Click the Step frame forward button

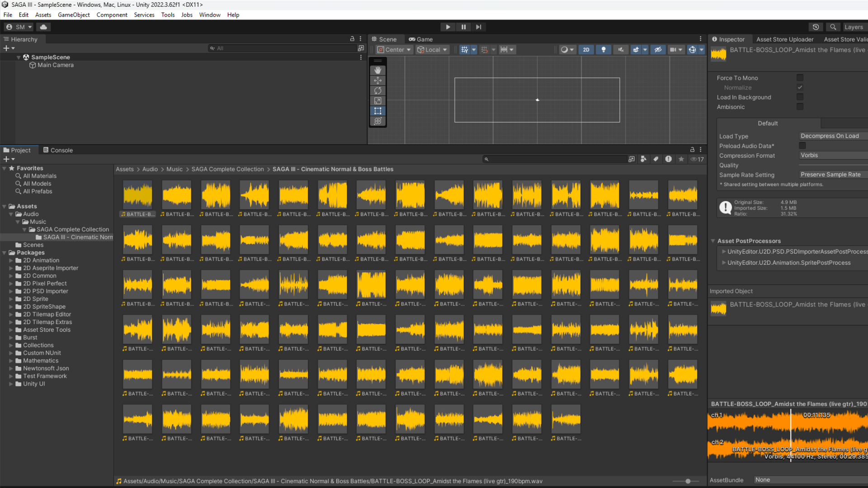coord(478,27)
